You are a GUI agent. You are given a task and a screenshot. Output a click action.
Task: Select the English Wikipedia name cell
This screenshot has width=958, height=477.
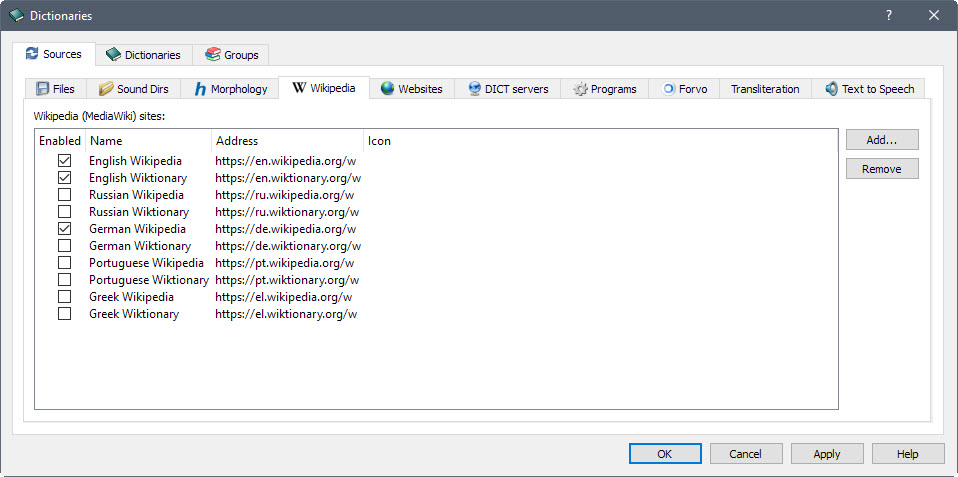135,161
